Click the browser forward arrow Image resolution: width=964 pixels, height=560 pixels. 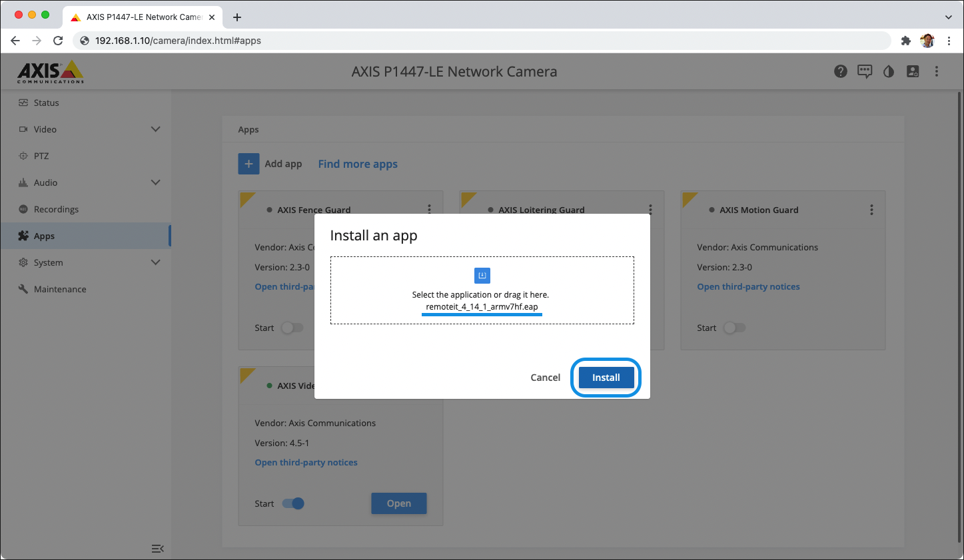click(37, 41)
